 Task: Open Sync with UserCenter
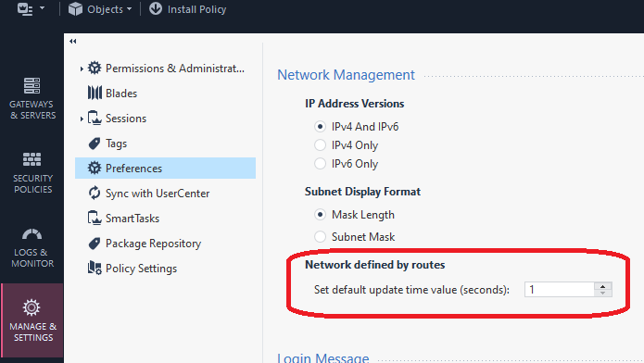click(x=166, y=193)
